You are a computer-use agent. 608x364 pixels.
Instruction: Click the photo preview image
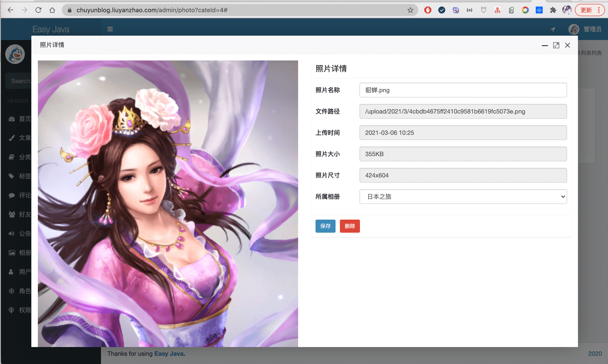(x=168, y=204)
